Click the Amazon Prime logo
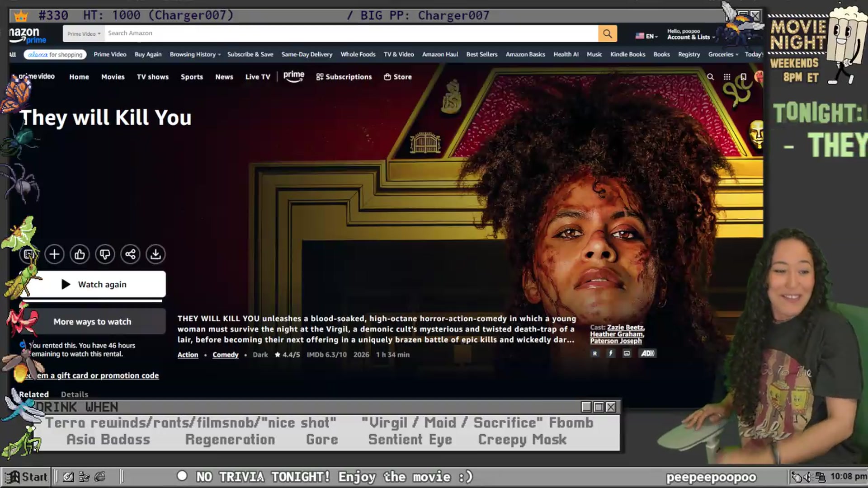The image size is (868, 488). 27,35
